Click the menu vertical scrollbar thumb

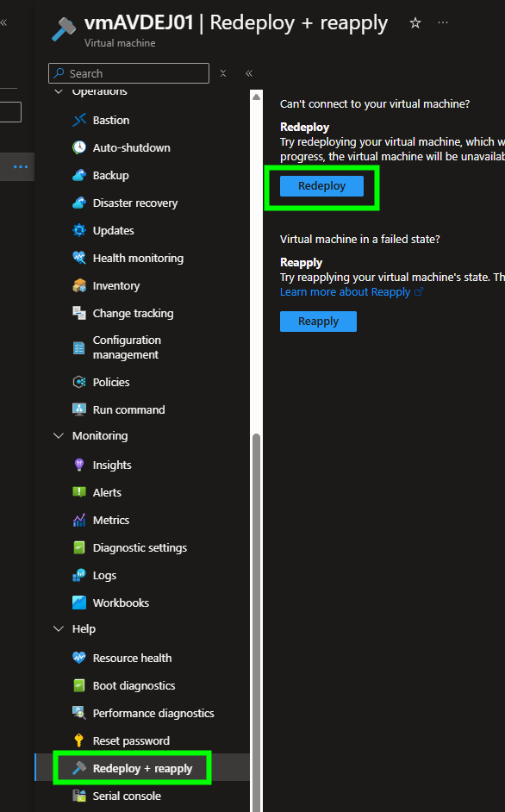257,621
